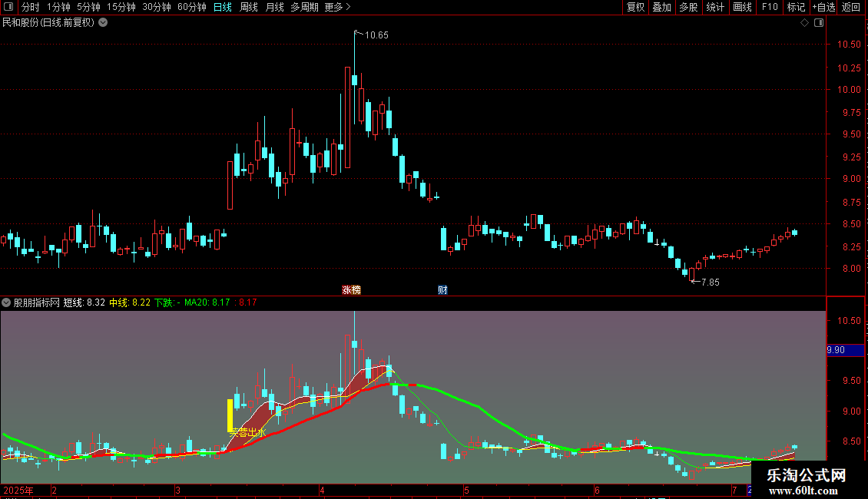The width and height of the screenshot is (868, 499).
Task: Click the 财 financial report marker
Action: pos(442,290)
